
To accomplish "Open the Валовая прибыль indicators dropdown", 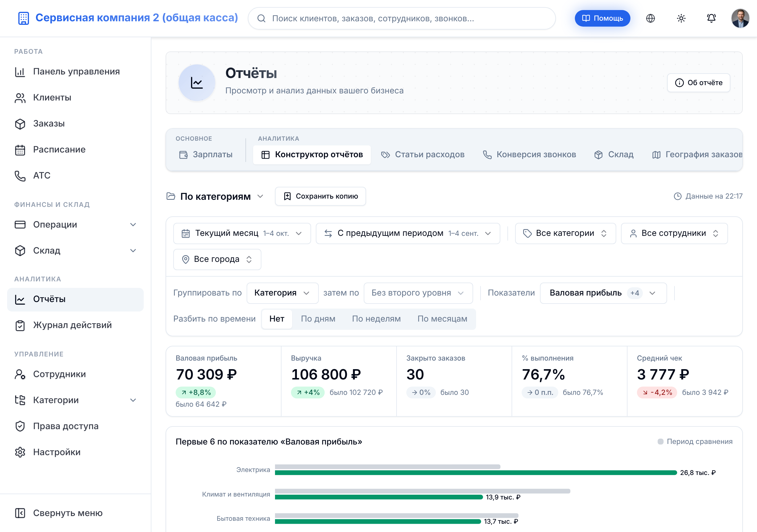I will pos(603,293).
